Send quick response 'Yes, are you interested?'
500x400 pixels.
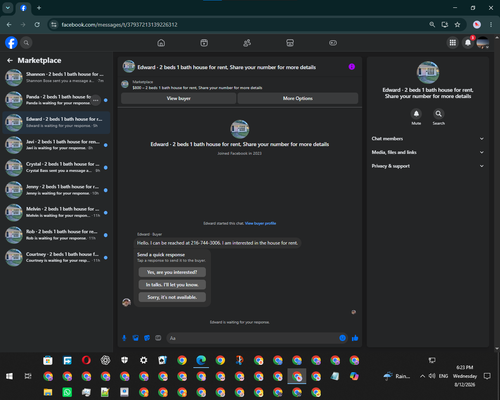[x=172, y=272]
